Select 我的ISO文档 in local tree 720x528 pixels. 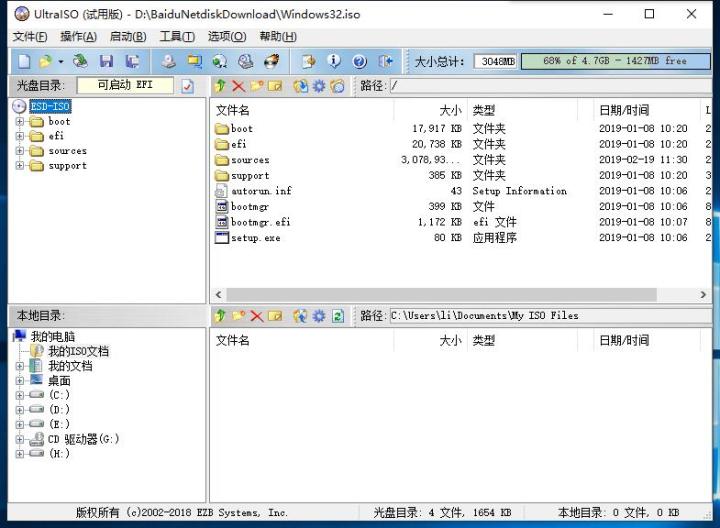(79, 351)
